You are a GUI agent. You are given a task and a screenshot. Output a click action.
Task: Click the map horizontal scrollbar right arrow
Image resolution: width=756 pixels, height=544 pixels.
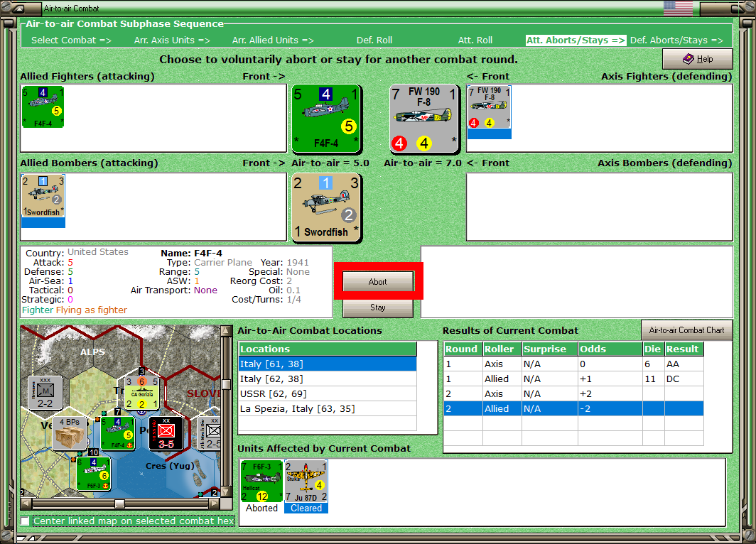(215, 504)
